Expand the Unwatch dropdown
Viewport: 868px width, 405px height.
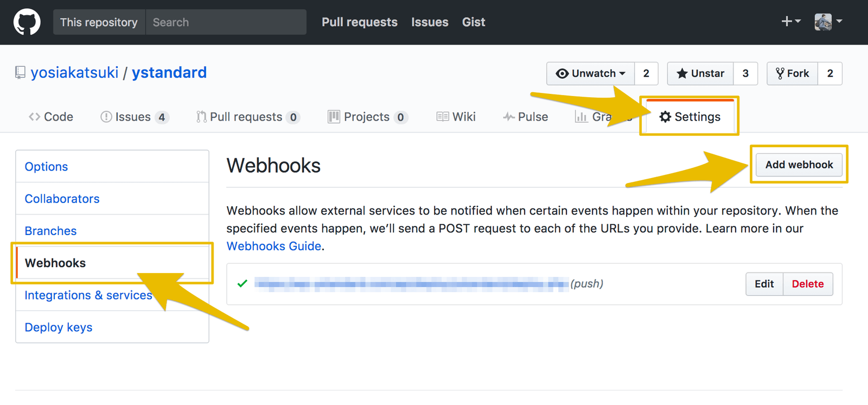pos(591,73)
